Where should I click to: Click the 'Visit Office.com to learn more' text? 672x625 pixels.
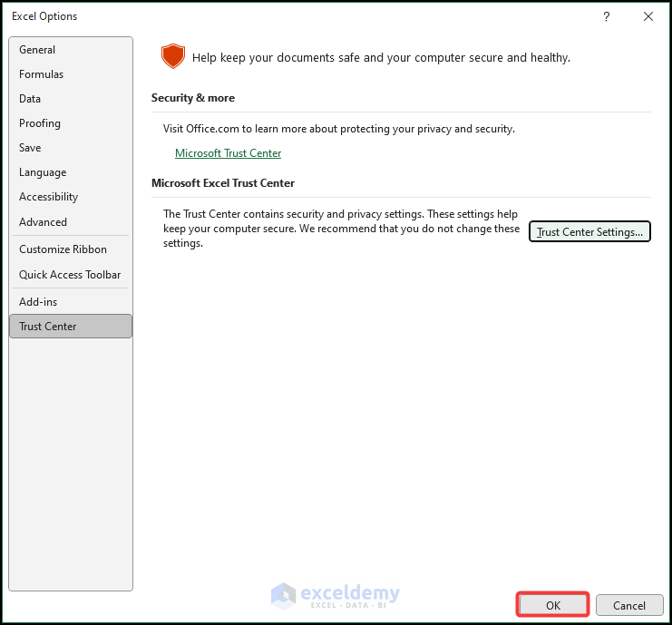pyautogui.click(x=338, y=129)
